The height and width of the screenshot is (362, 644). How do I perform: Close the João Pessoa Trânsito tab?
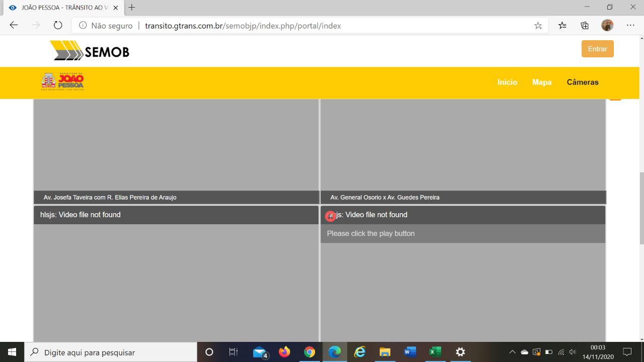tap(115, 8)
